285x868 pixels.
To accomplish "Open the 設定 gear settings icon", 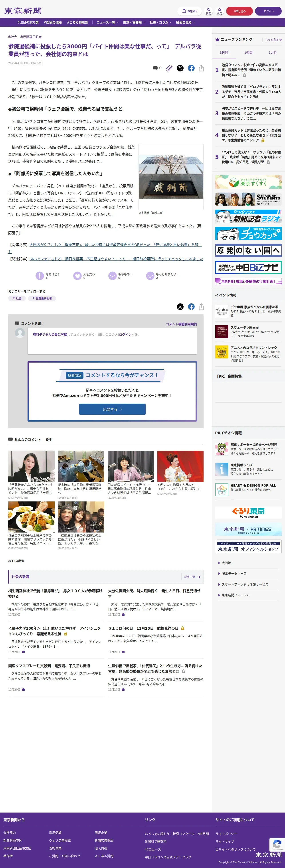I will (219, 11).
